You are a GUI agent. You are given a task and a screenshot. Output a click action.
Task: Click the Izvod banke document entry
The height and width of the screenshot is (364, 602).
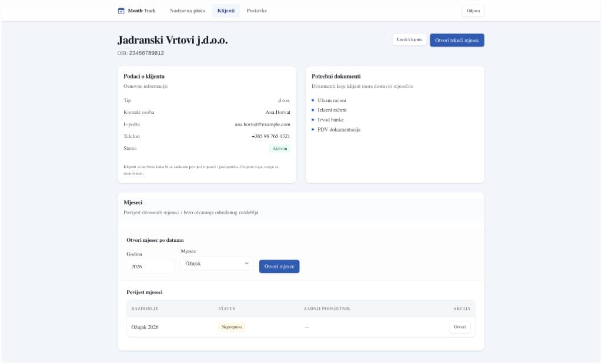(330, 119)
